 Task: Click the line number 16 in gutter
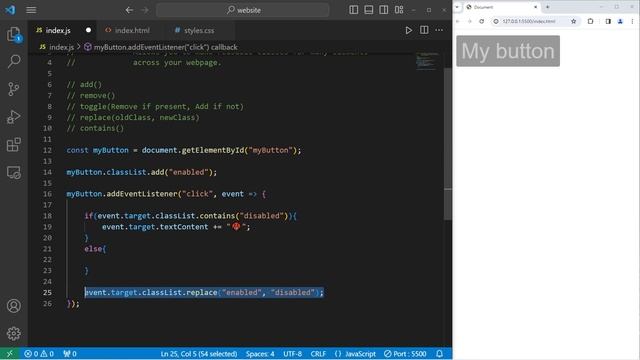coord(47,194)
